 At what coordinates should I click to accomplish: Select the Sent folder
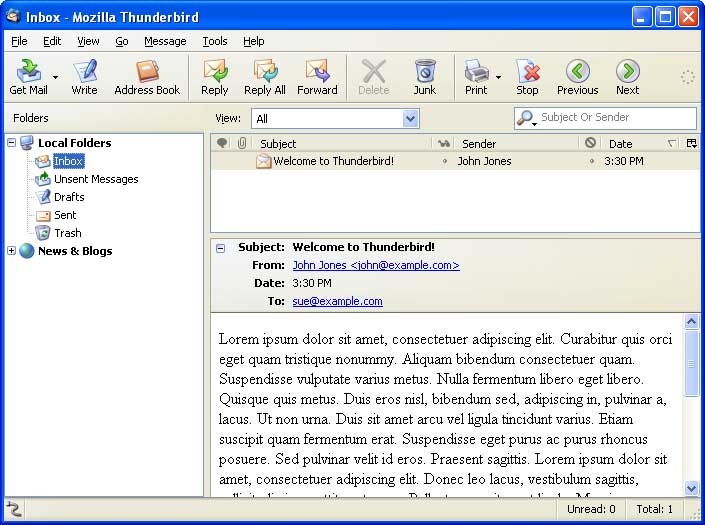click(x=65, y=215)
